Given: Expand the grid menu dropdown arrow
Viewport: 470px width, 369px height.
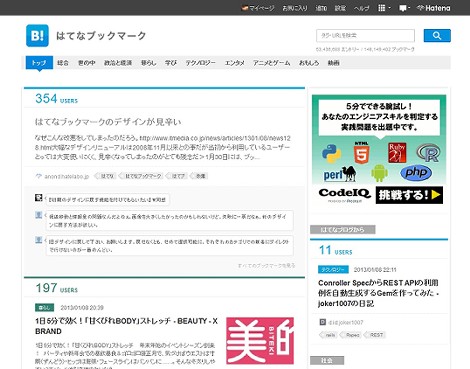Looking at the screenshot, I should tap(389, 8).
